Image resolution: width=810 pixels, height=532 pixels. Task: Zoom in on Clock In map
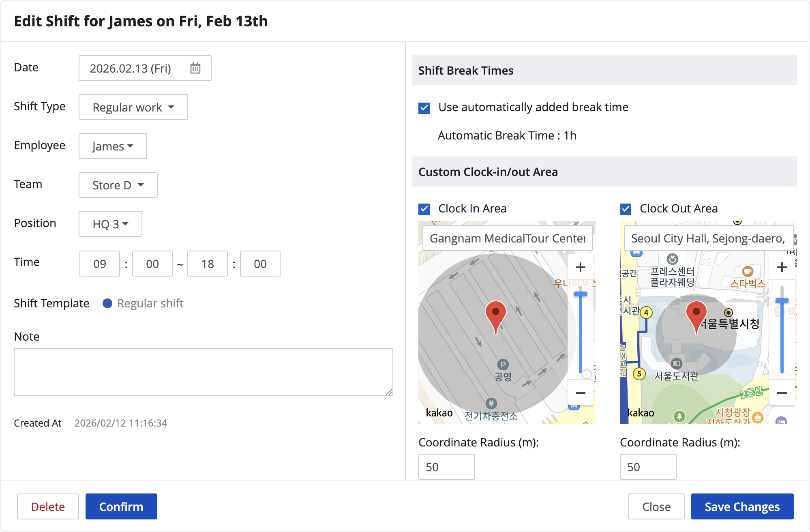coord(580,267)
